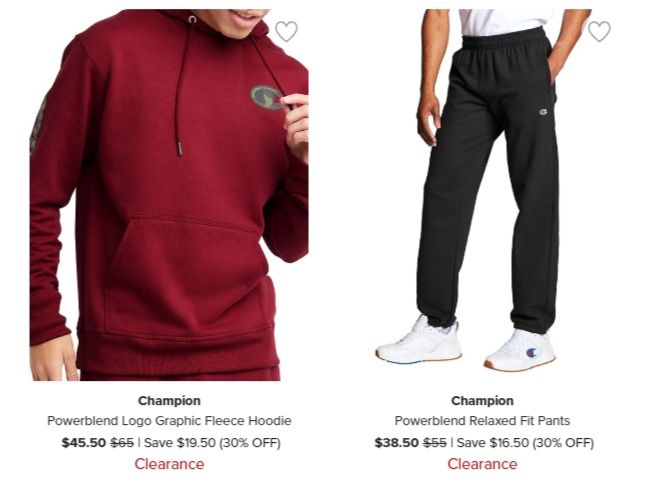This screenshot has width=653, height=484.
Task: Click the Champion brand name above the pants title
Action: (x=482, y=401)
